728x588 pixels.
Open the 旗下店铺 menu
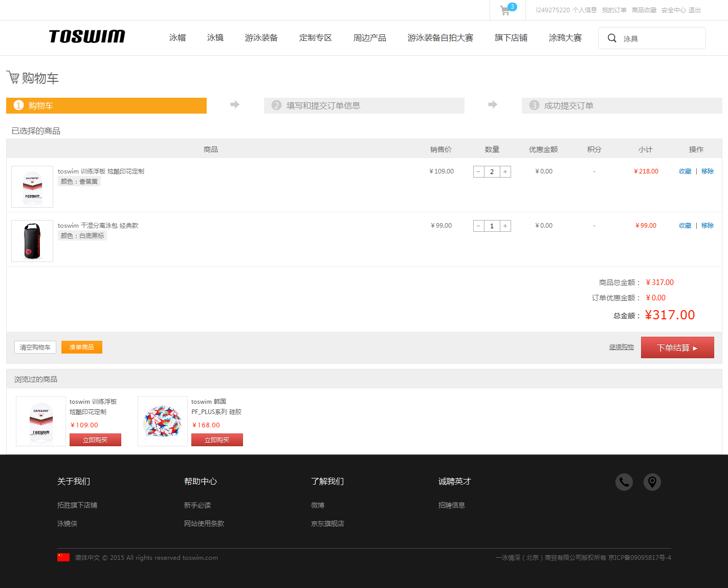[511, 38]
